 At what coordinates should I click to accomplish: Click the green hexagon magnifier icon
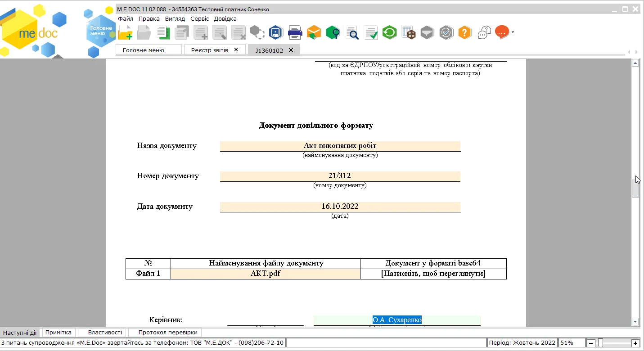333,33
